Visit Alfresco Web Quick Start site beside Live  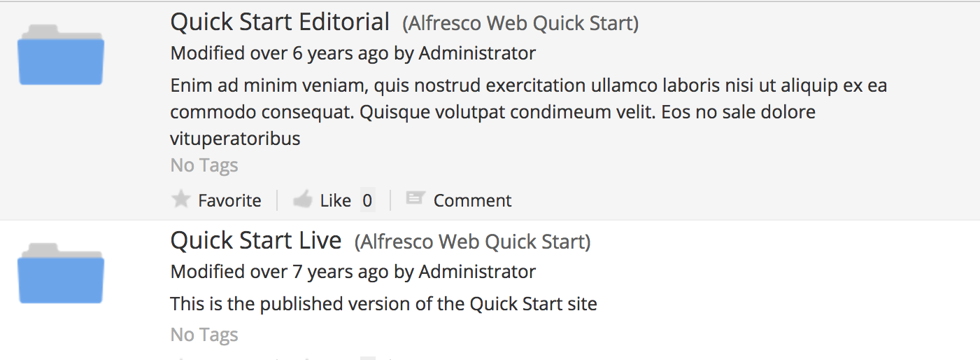click(473, 242)
